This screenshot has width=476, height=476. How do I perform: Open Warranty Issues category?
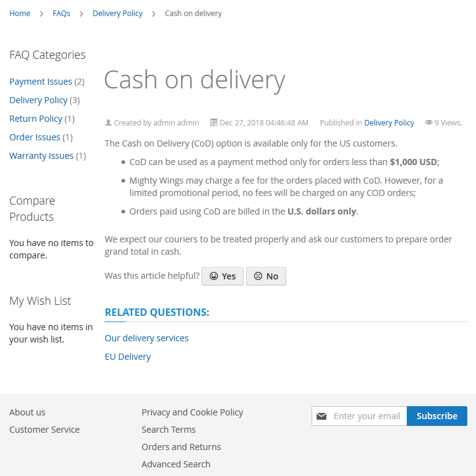(41, 156)
